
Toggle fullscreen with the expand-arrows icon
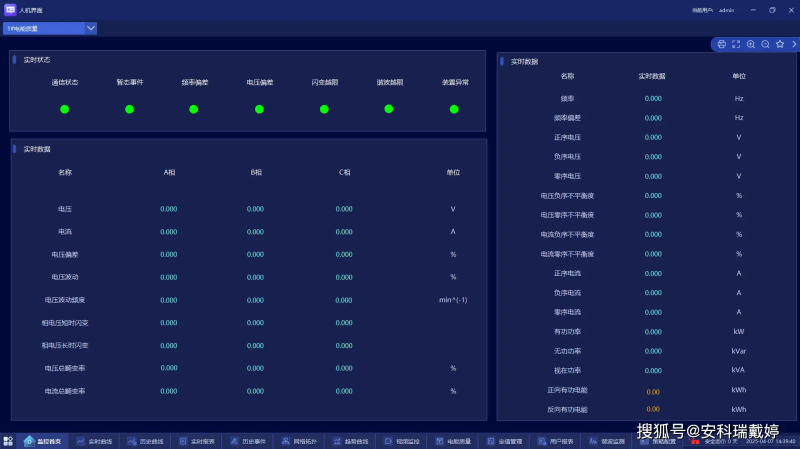(736, 44)
